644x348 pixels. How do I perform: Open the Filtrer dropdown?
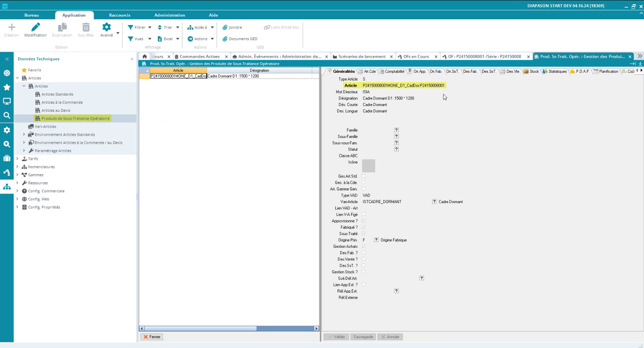(x=140, y=27)
